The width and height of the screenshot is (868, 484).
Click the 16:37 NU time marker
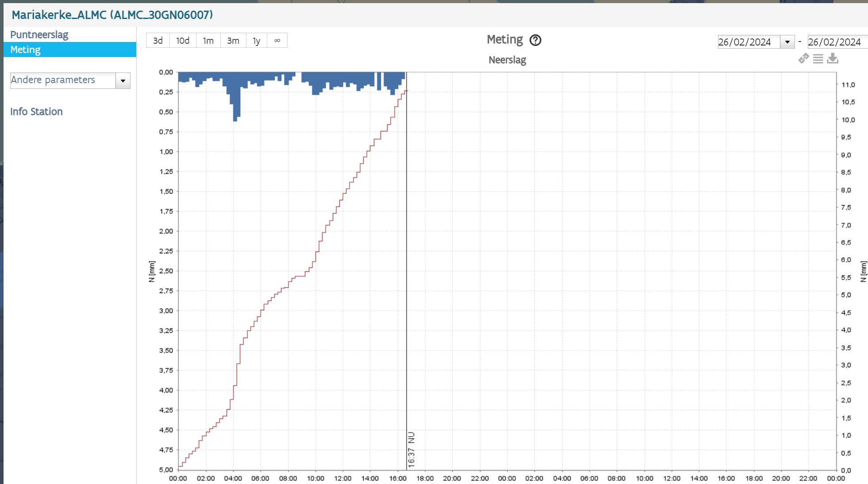click(x=411, y=450)
